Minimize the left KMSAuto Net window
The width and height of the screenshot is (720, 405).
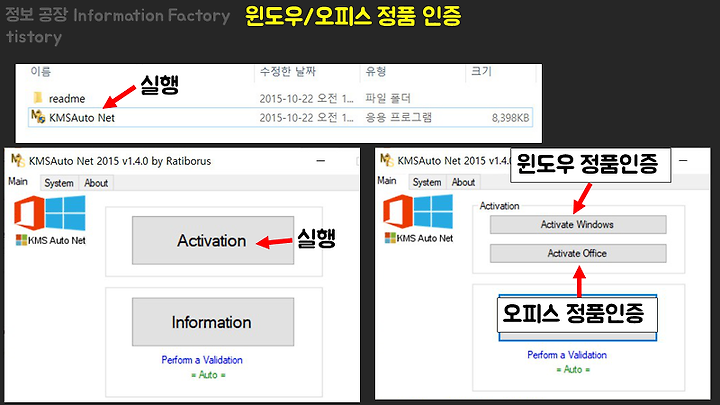(x=321, y=161)
